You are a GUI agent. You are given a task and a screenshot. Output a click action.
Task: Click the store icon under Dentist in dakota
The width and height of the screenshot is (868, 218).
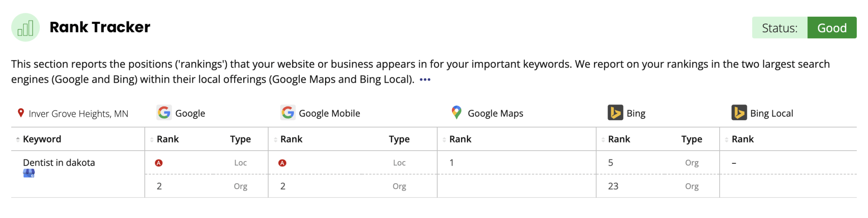pyautogui.click(x=29, y=173)
